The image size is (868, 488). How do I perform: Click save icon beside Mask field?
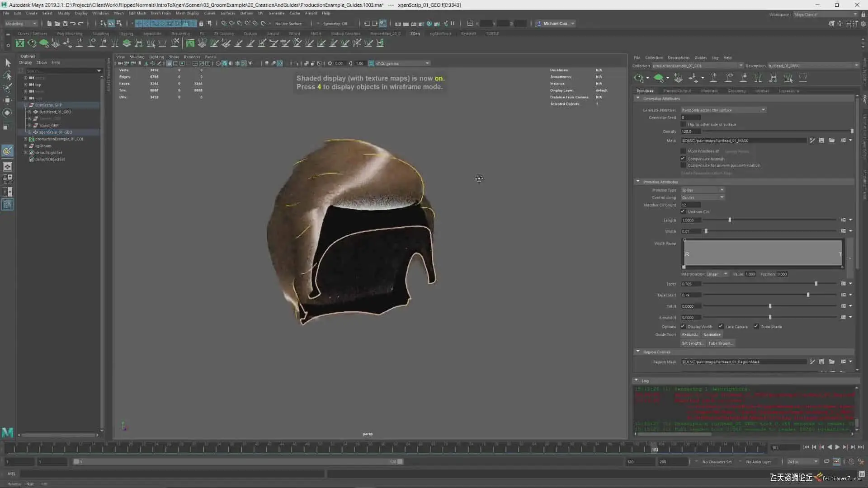coord(821,141)
